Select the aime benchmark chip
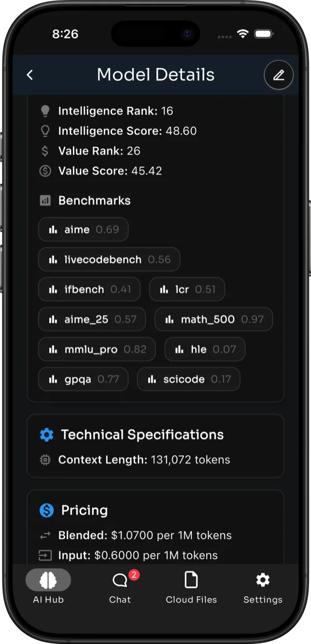 [83, 229]
